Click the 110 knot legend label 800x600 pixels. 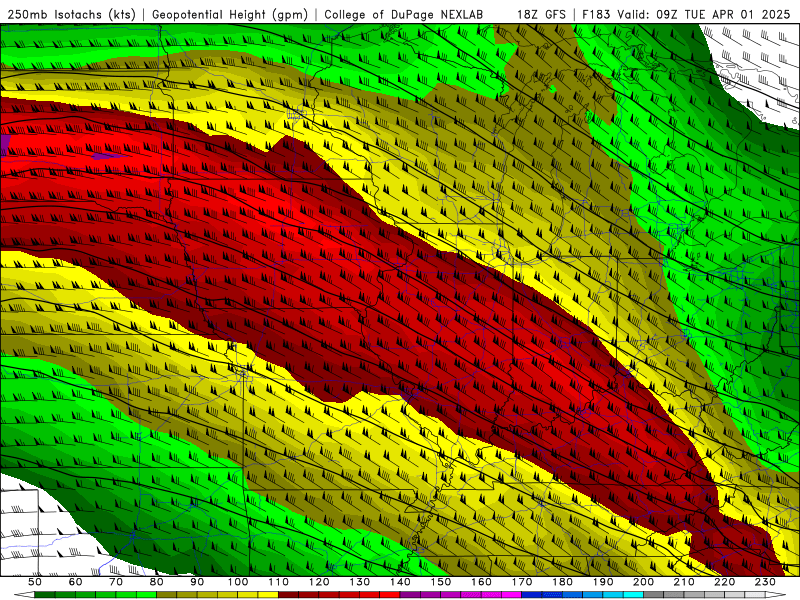coord(279,582)
